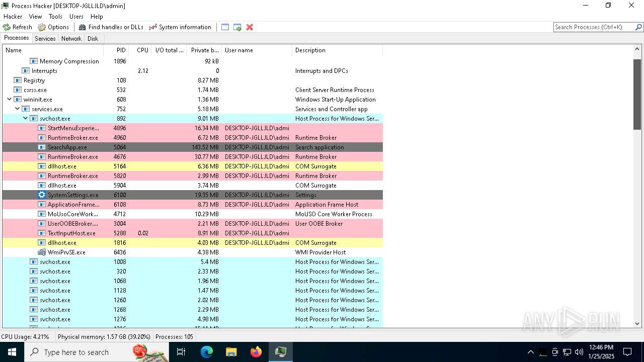Open Windows Start menu
Image resolution: width=644 pixels, height=362 pixels.
(x=12, y=352)
